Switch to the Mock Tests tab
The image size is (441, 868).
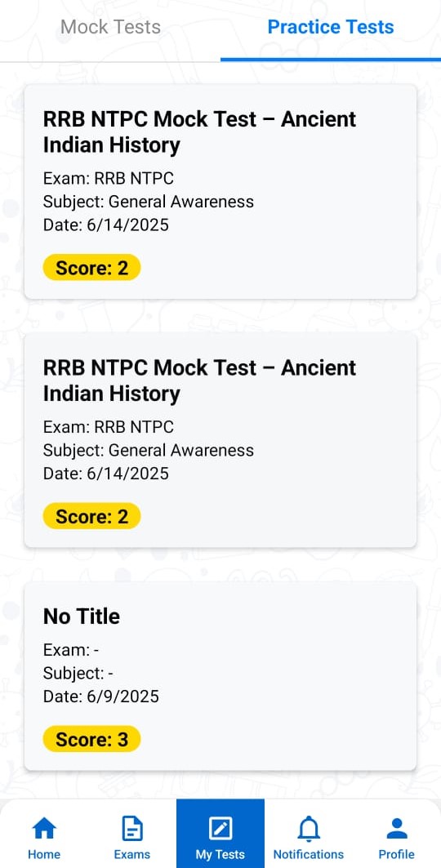tap(111, 27)
